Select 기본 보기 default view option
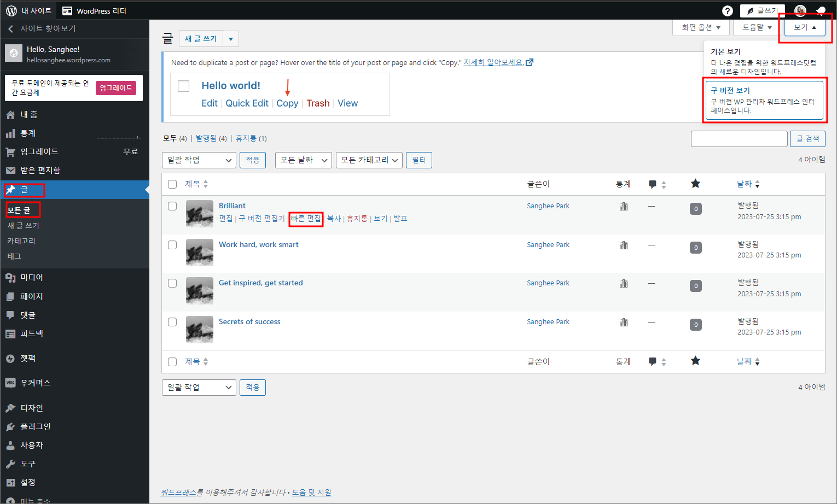837x504 pixels. (764, 61)
